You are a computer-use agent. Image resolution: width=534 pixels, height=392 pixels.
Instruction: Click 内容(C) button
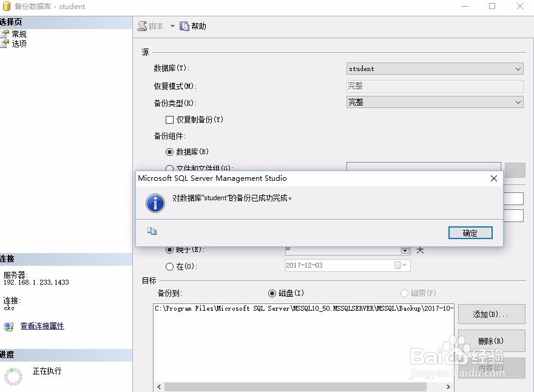pyautogui.click(x=492, y=368)
